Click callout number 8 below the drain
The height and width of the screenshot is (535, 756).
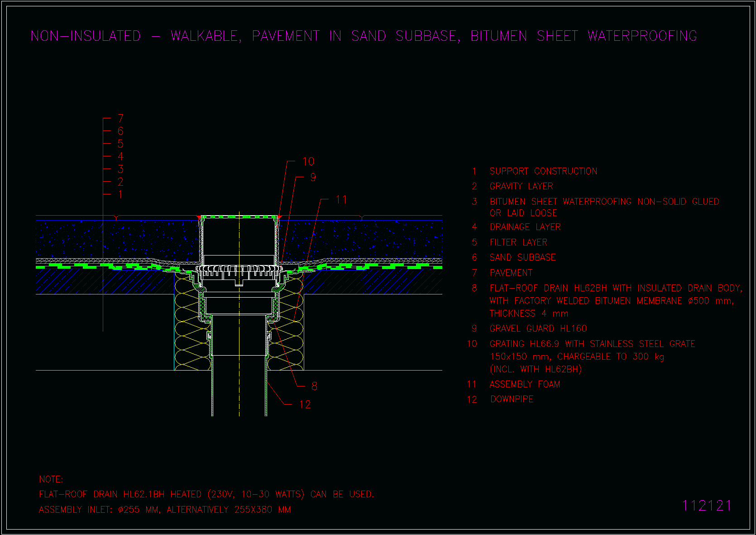(x=314, y=386)
